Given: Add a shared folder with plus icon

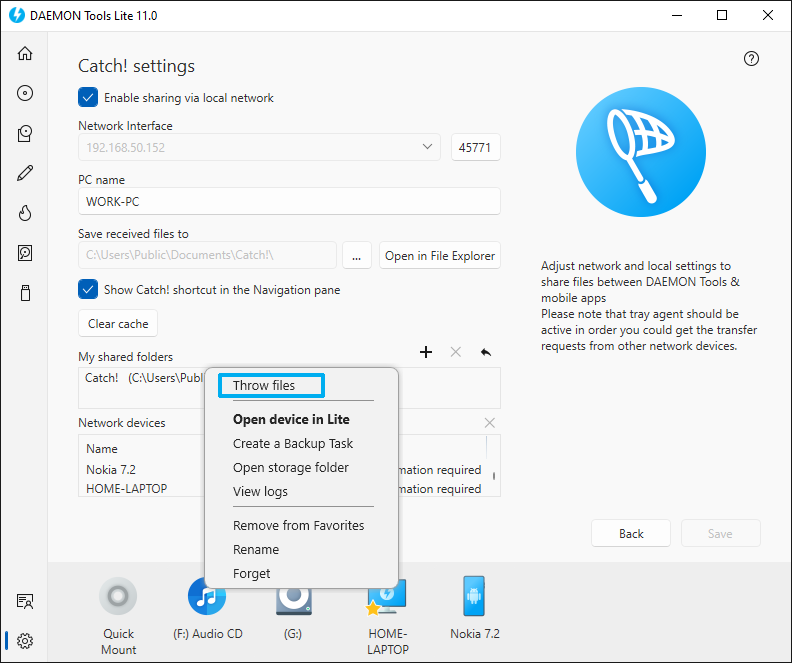Looking at the screenshot, I should [426, 352].
